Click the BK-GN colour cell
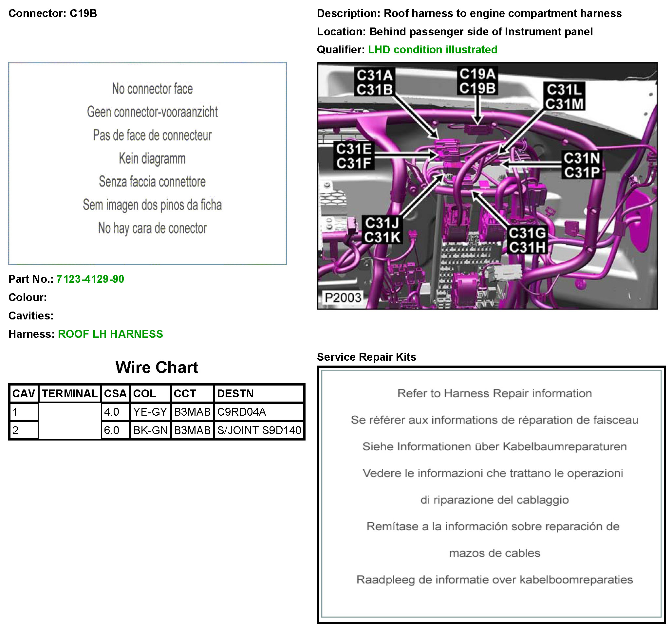This screenshot has width=672, height=631. click(x=150, y=430)
